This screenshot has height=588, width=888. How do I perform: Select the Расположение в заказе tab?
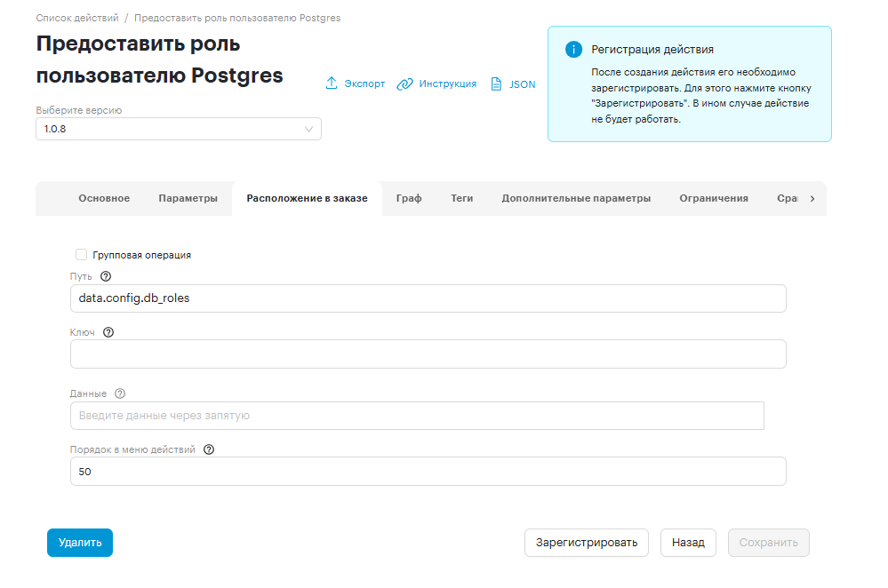(307, 198)
